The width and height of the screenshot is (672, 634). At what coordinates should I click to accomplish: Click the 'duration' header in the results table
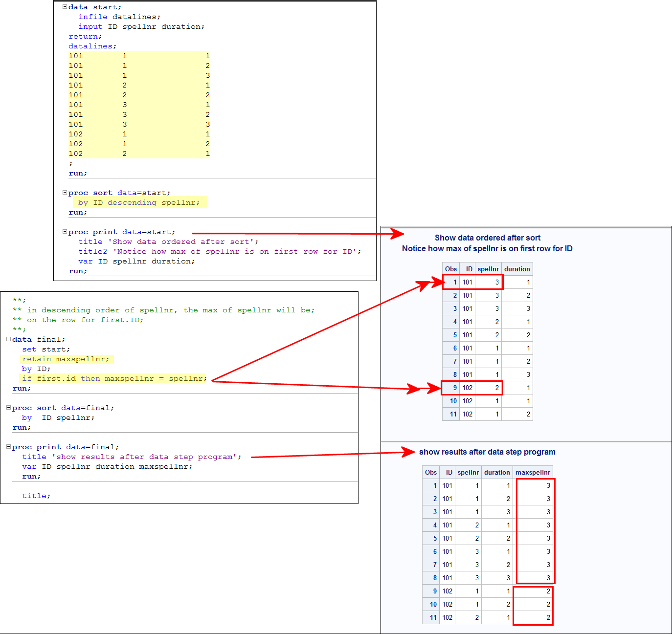pyautogui.click(x=497, y=472)
